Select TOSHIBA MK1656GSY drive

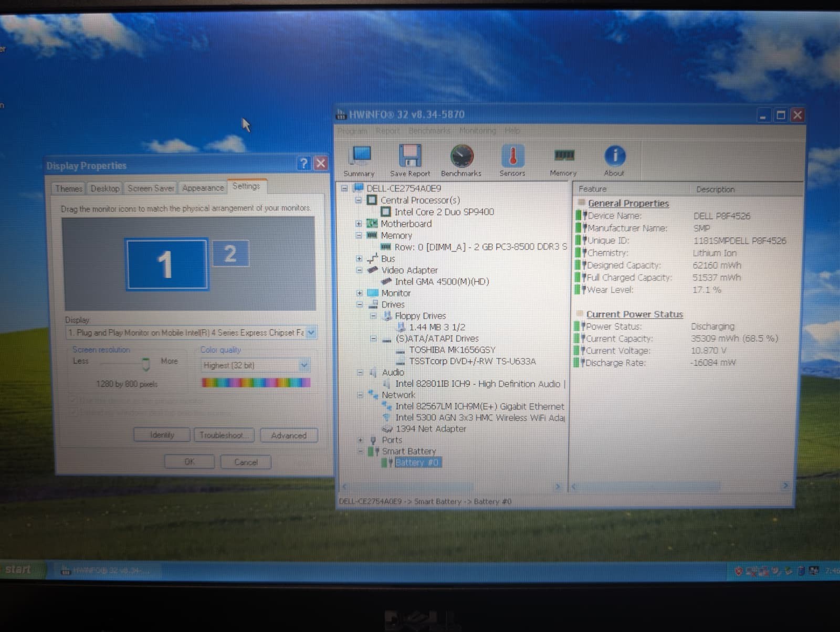point(453,350)
